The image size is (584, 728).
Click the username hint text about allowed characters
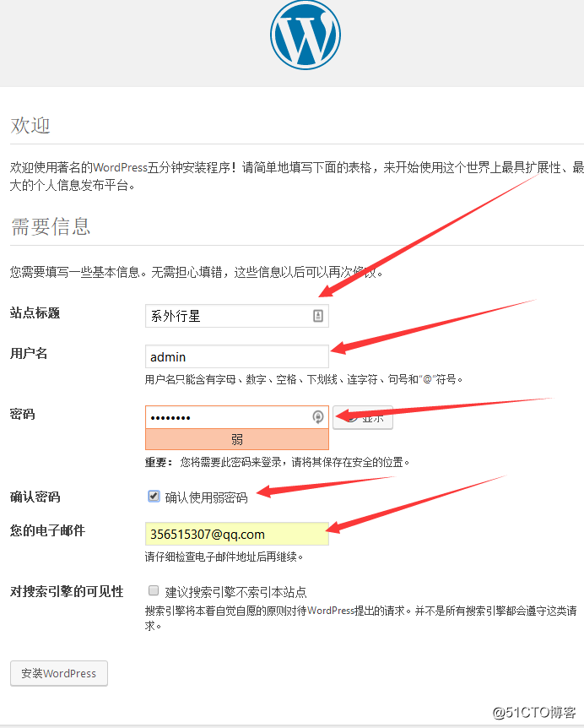point(304,380)
